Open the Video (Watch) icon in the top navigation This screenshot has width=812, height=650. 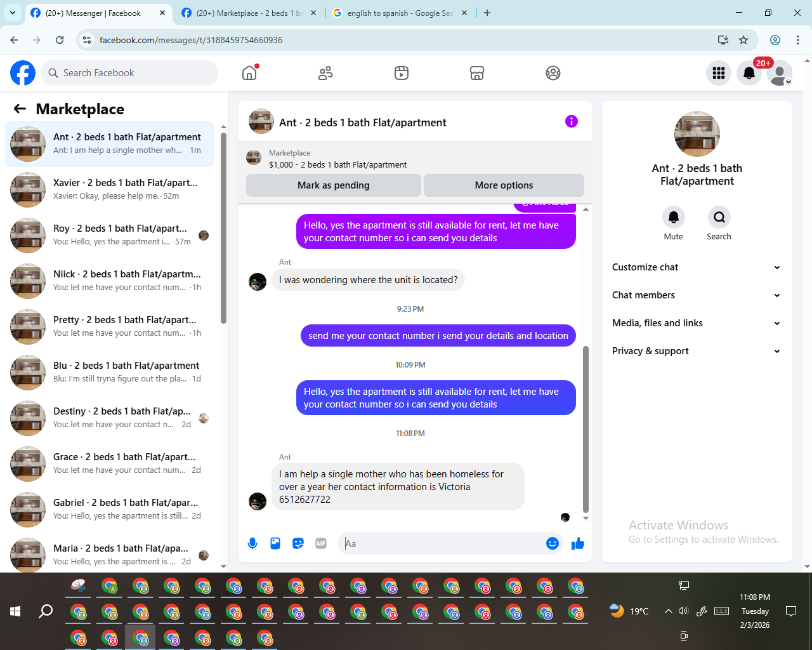(402, 73)
